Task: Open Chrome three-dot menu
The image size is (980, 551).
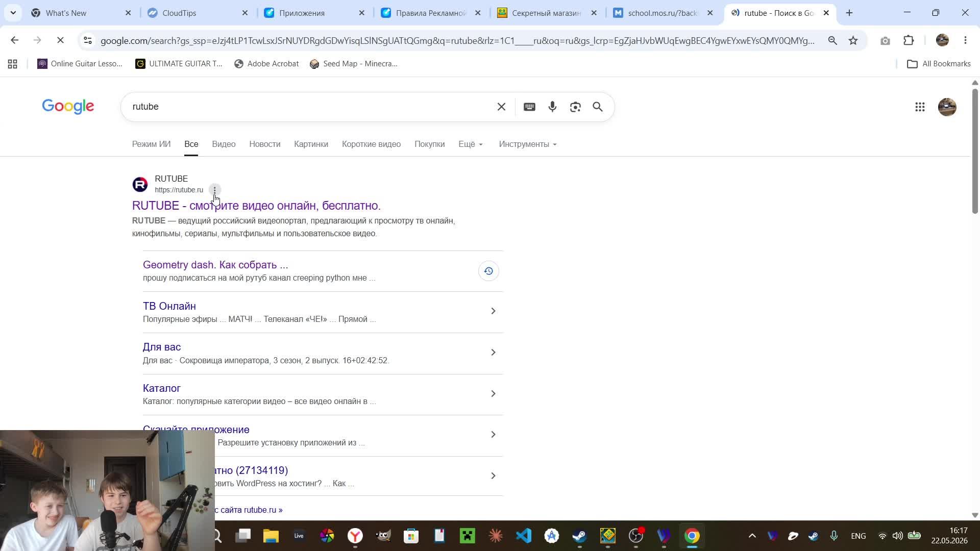Action: coord(965,40)
